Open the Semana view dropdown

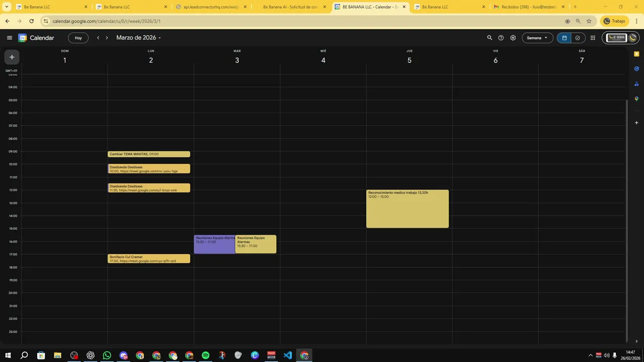537,38
